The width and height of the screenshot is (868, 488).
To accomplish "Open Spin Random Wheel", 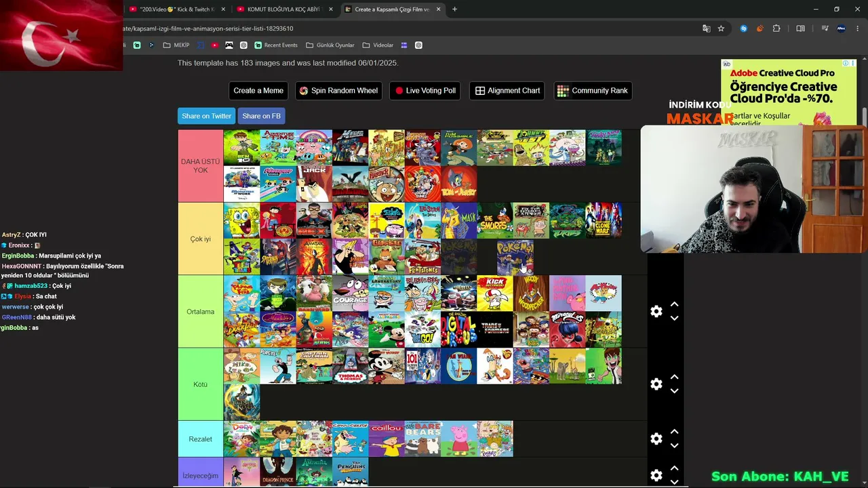I will click(x=338, y=91).
